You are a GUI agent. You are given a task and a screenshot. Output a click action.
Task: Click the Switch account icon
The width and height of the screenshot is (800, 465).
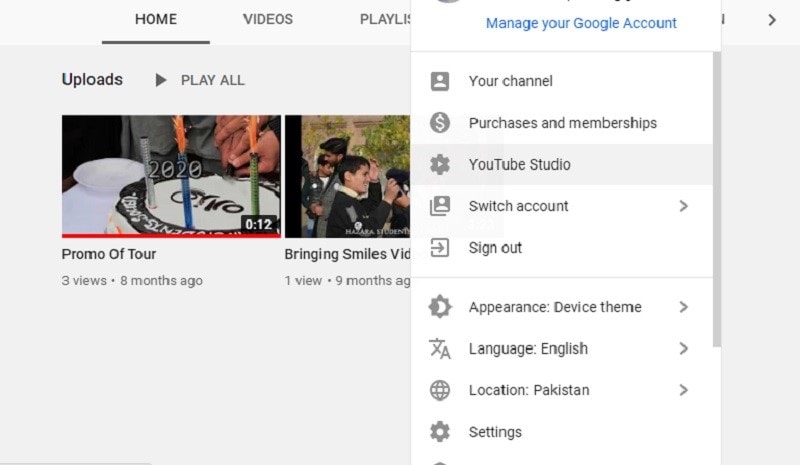coord(440,206)
